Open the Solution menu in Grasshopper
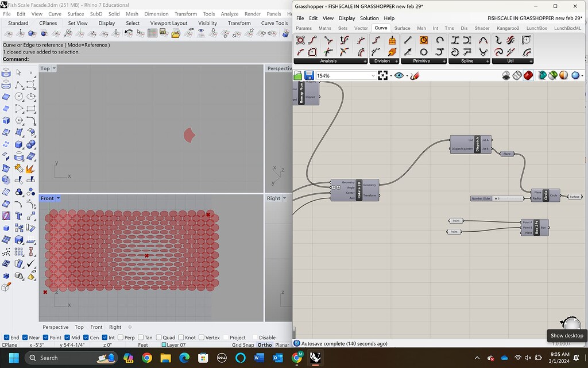 coord(369,18)
